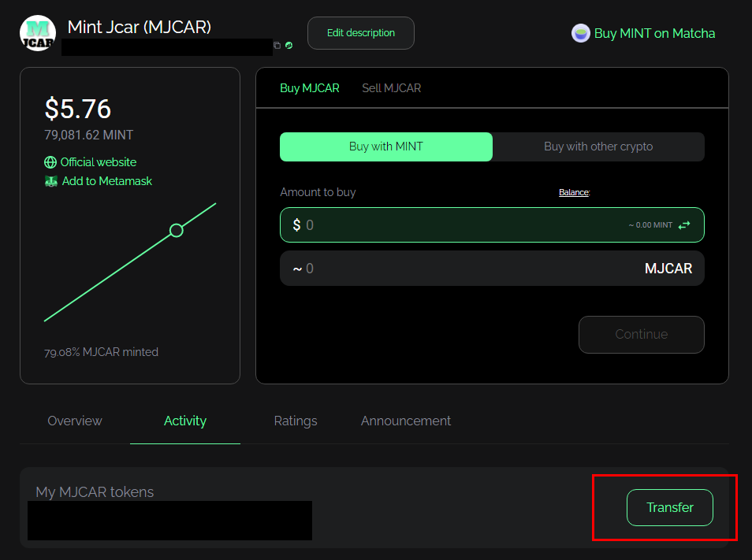The width and height of the screenshot is (752, 560).
Task: Click the Mint Jcar (MJCAR) title
Action: tap(139, 27)
